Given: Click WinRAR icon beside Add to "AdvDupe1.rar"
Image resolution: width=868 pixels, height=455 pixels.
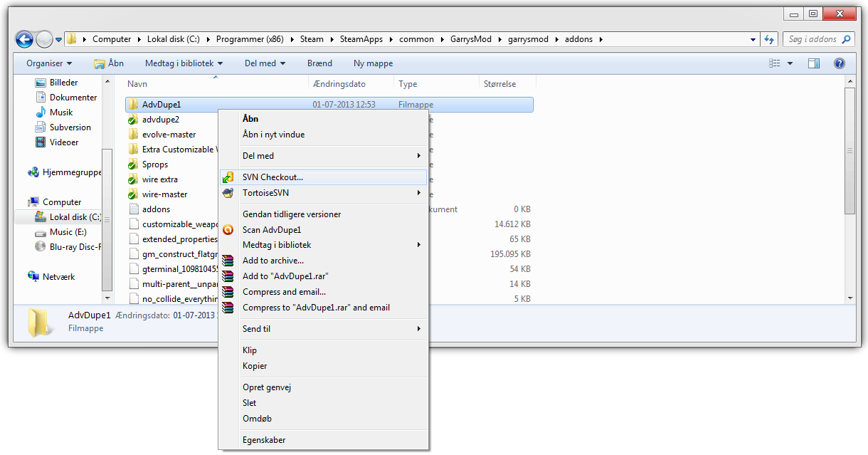Looking at the screenshot, I should point(228,276).
